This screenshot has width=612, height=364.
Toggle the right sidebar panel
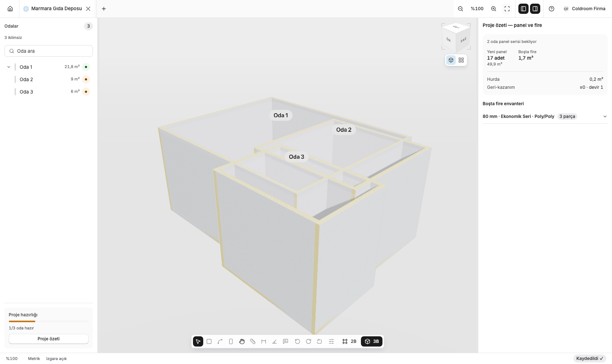[x=535, y=9]
